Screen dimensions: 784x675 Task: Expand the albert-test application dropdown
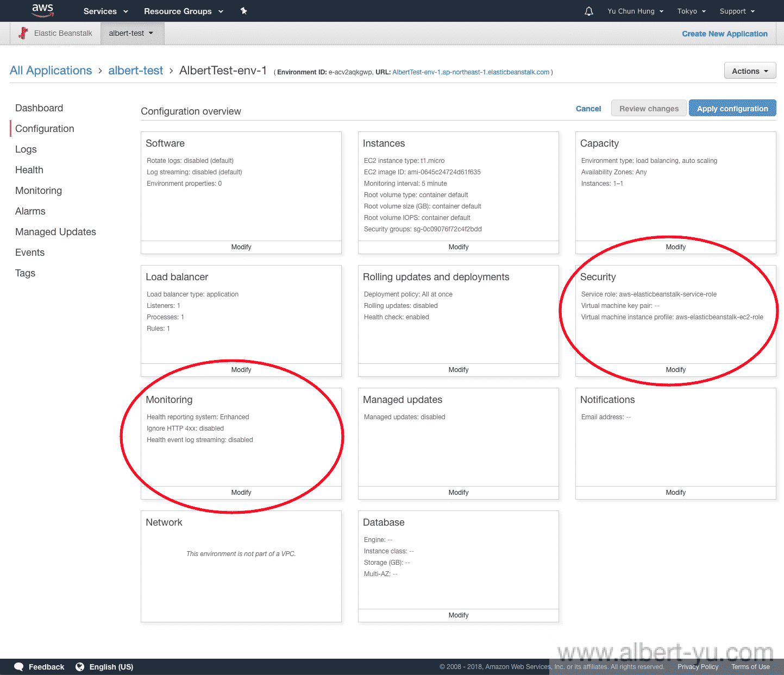click(131, 33)
